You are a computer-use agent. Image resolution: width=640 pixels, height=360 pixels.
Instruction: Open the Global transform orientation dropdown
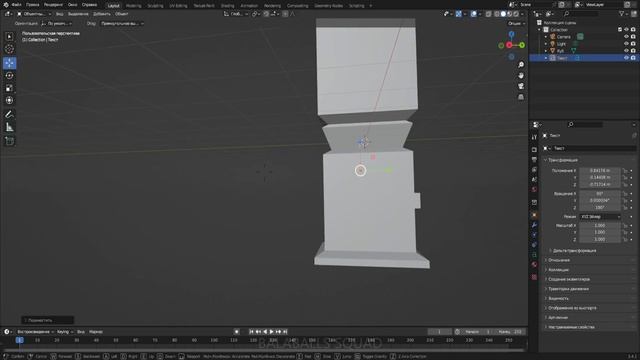pos(236,14)
